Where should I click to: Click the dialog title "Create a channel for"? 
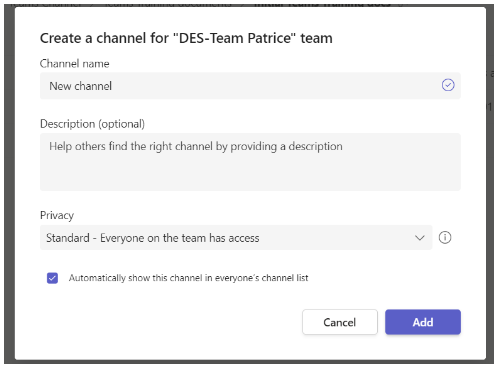pyautogui.click(x=186, y=38)
